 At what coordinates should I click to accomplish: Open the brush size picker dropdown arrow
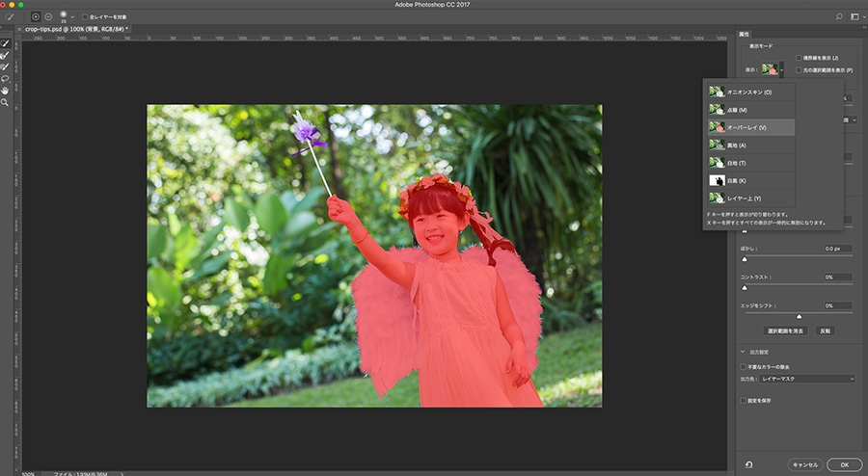72,17
